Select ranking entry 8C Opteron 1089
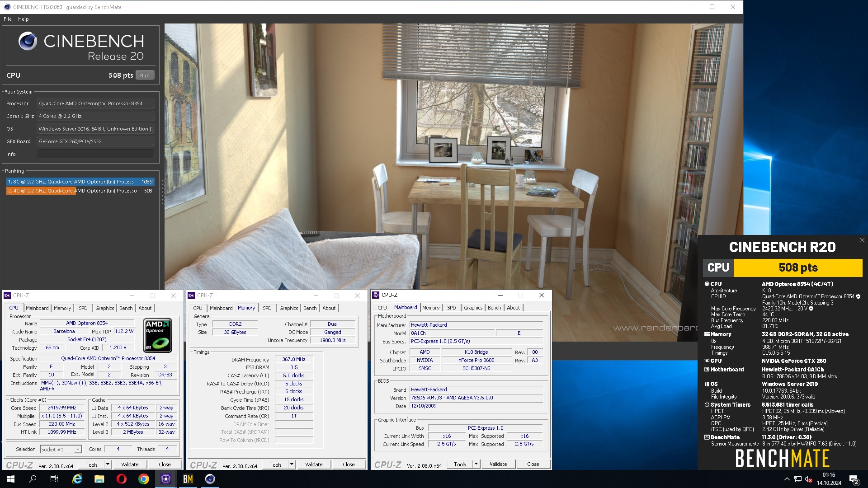 [80, 182]
